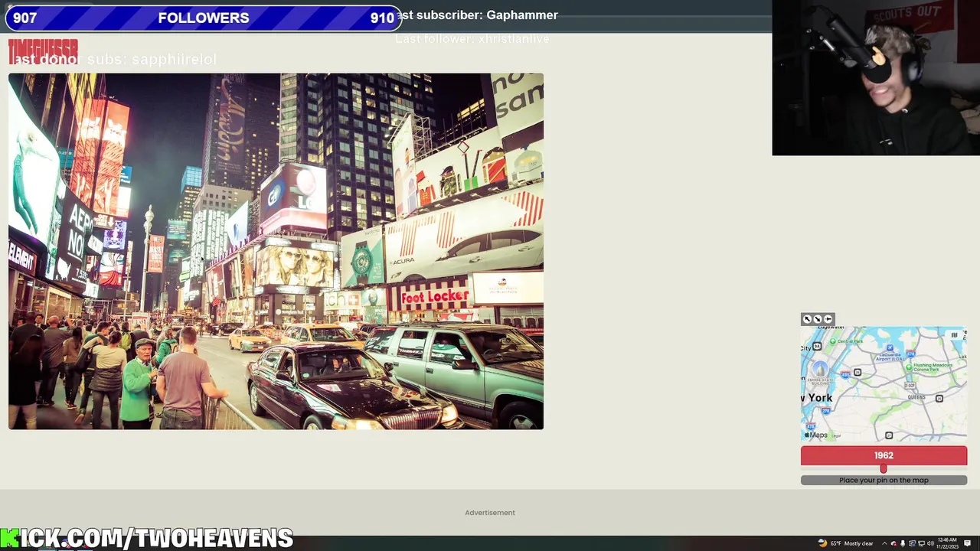Open the notification center icon
Screen dimensions: 980x551
(x=967, y=543)
